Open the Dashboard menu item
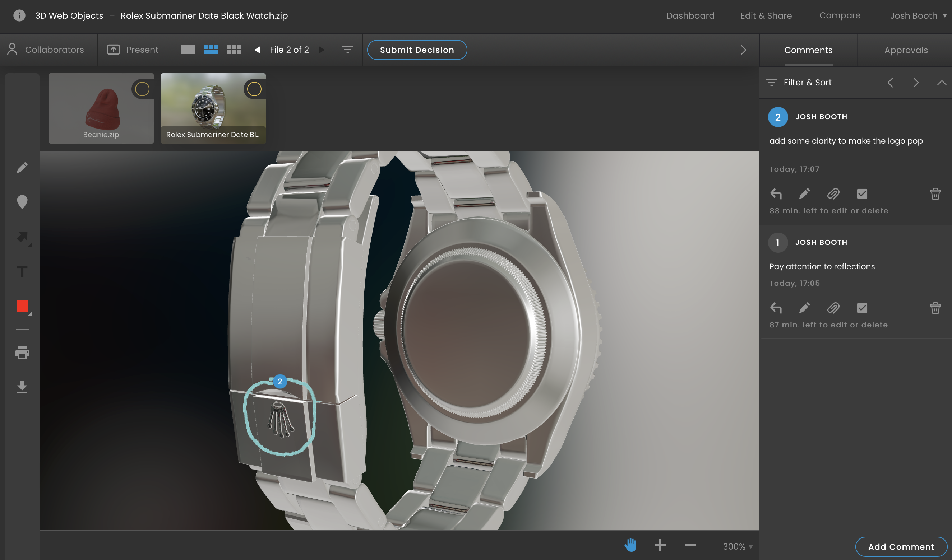Screen dimensions: 952x560 pos(690,15)
